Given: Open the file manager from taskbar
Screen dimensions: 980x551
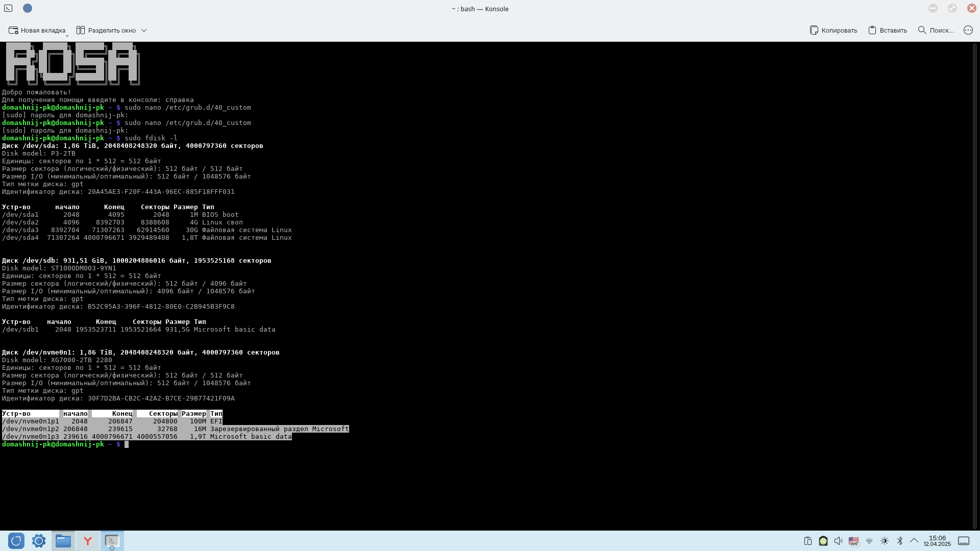Looking at the screenshot, I should click(63, 541).
